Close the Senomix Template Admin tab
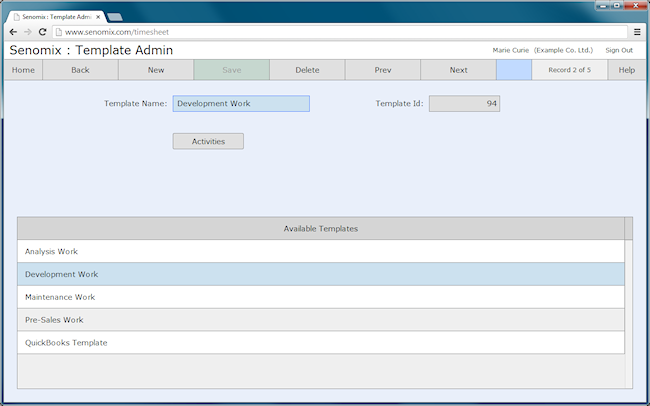The height and width of the screenshot is (406, 650). [98, 17]
